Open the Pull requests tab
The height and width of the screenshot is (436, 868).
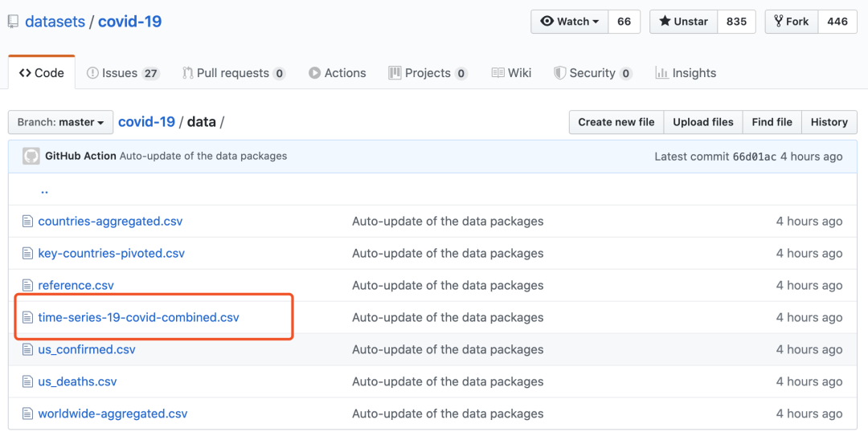point(233,73)
